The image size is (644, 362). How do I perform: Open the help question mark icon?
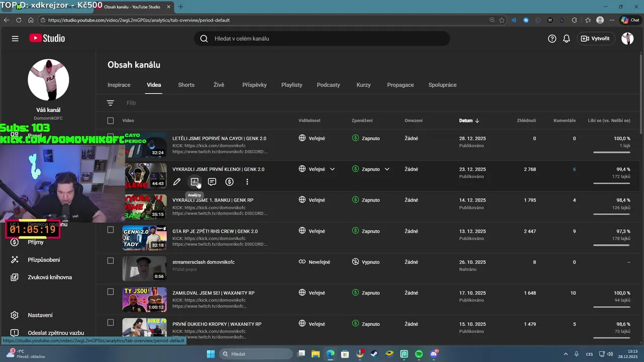pos(552,39)
